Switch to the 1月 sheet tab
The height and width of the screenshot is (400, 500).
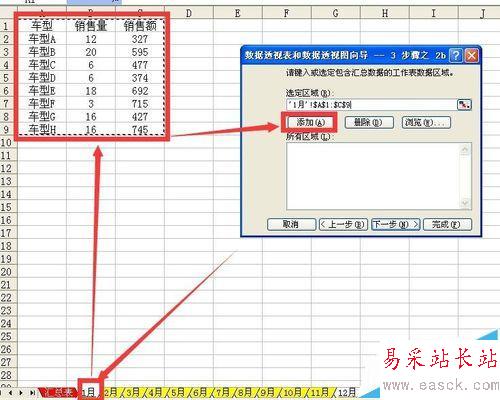click(x=89, y=392)
